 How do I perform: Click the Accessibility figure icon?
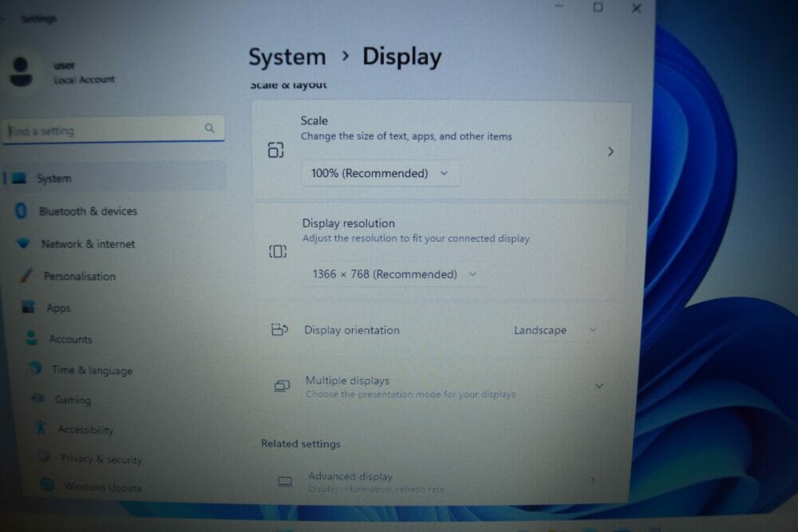tap(41, 428)
